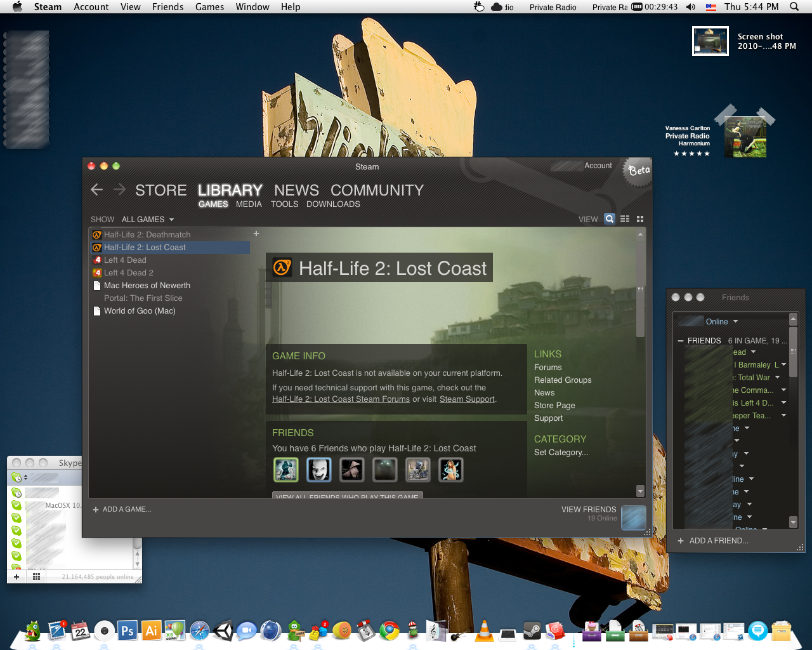The image size is (812, 650).
Task: Click the Steam icon in the Dock
Action: pyautogui.click(x=532, y=631)
